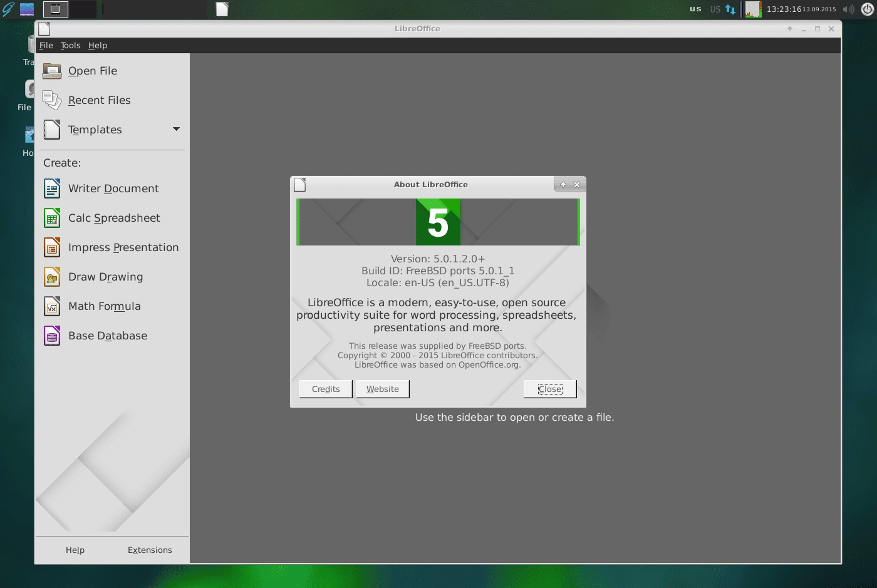Click the CPU graph monitor in panel
Screen dimensions: 877x588
click(x=753, y=9)
